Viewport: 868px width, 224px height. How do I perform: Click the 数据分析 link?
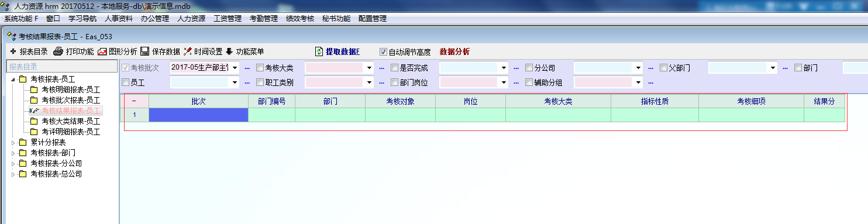[x=454, y=51]
